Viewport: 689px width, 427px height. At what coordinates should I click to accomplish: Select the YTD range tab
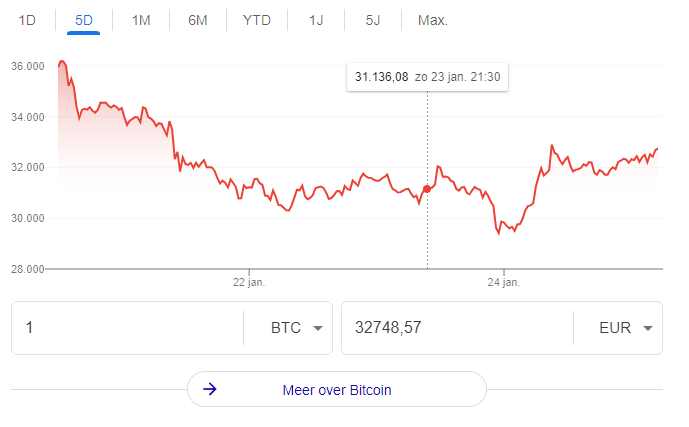257,20
